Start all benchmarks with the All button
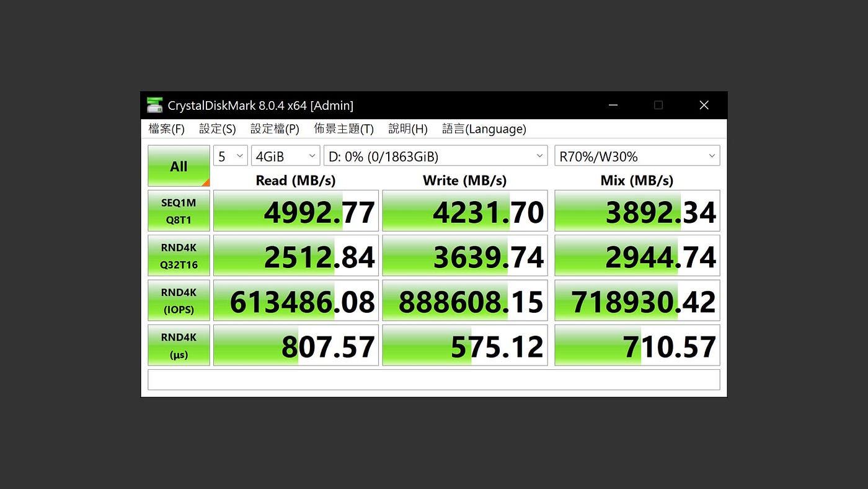 click(179, 166)
